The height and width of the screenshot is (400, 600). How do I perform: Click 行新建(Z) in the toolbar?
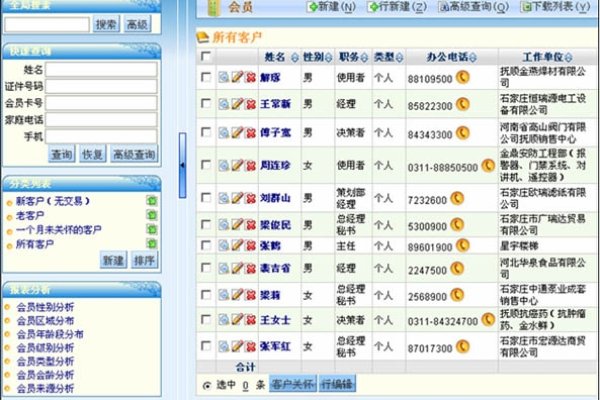tap(397, 7)
